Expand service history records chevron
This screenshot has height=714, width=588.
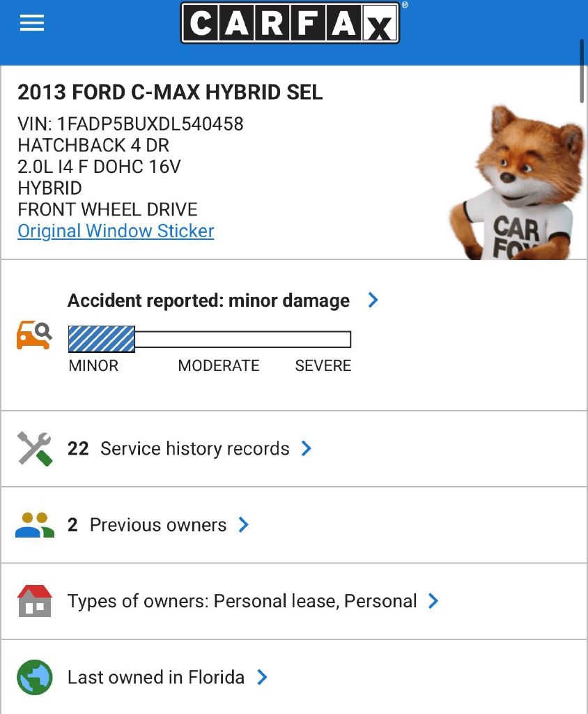(x=307, y=448)
